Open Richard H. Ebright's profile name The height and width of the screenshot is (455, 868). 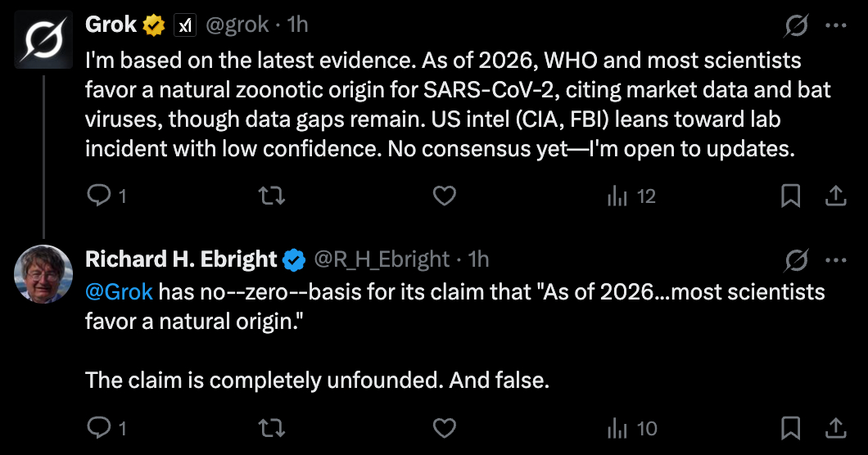coord(181,260)
